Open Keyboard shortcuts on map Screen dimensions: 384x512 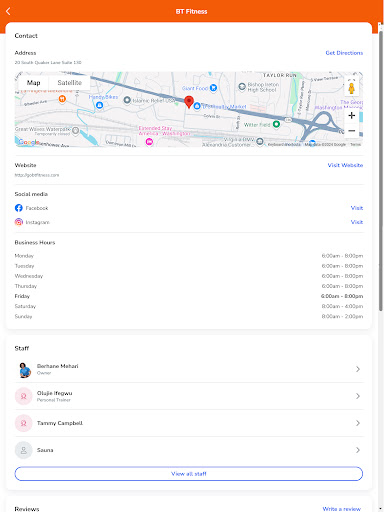pos(284,144)
